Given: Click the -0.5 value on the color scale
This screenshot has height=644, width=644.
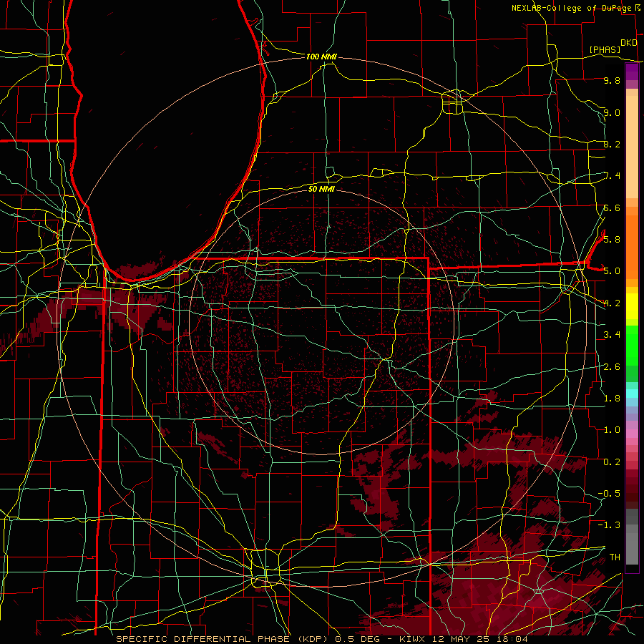Looking at the screenshot, I should click(x=609, y=493).
